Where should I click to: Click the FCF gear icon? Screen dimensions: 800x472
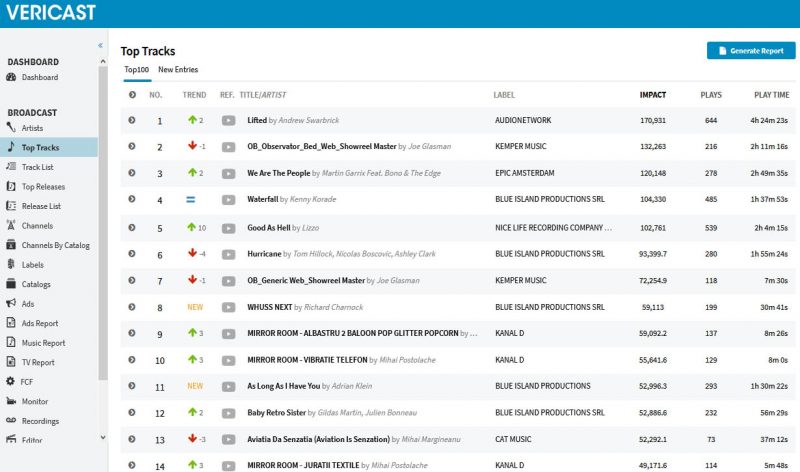coord(10,381)
